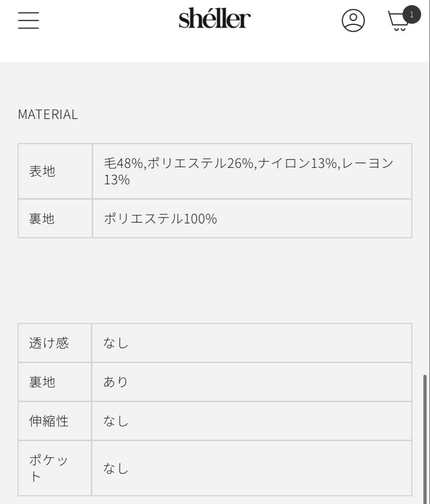Viewport: 430px width, 504px height.
Task: Open the user account icon
Action: pyautogui.click(x=353, y=20)
